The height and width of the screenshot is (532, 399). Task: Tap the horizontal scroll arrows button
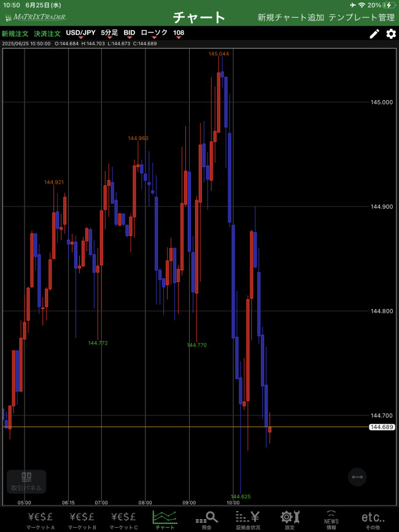click(357, 477)
